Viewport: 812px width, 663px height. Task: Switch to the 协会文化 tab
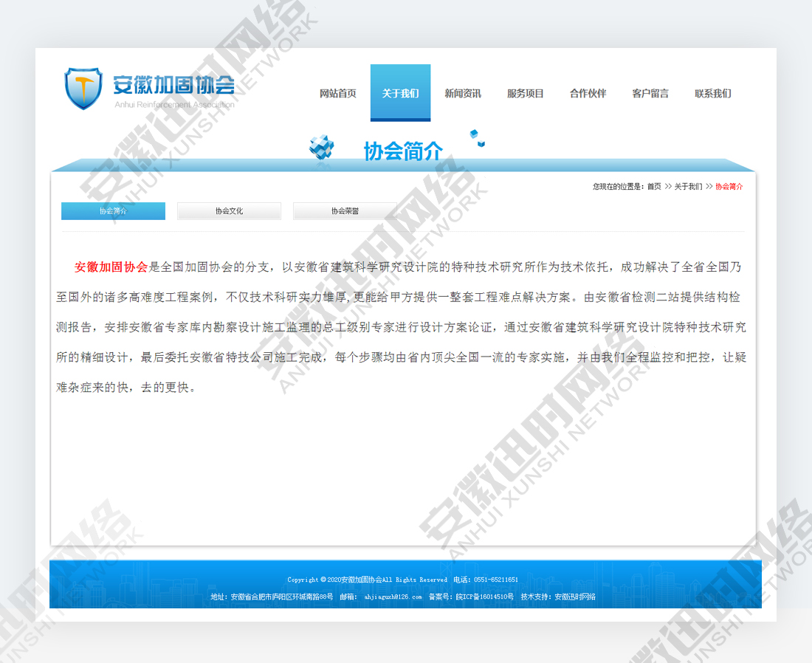pyautogui.click(x=229, y=211)
